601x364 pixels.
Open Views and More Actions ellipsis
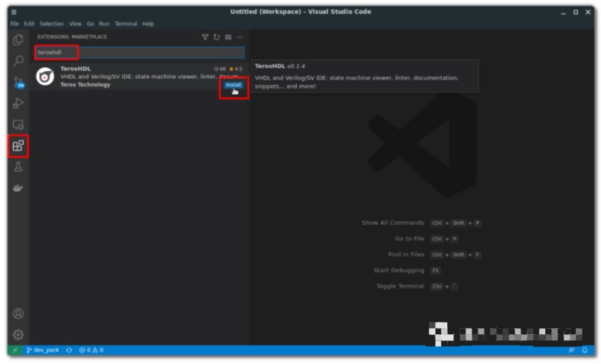pyautogui.click(x=240, y=37)
